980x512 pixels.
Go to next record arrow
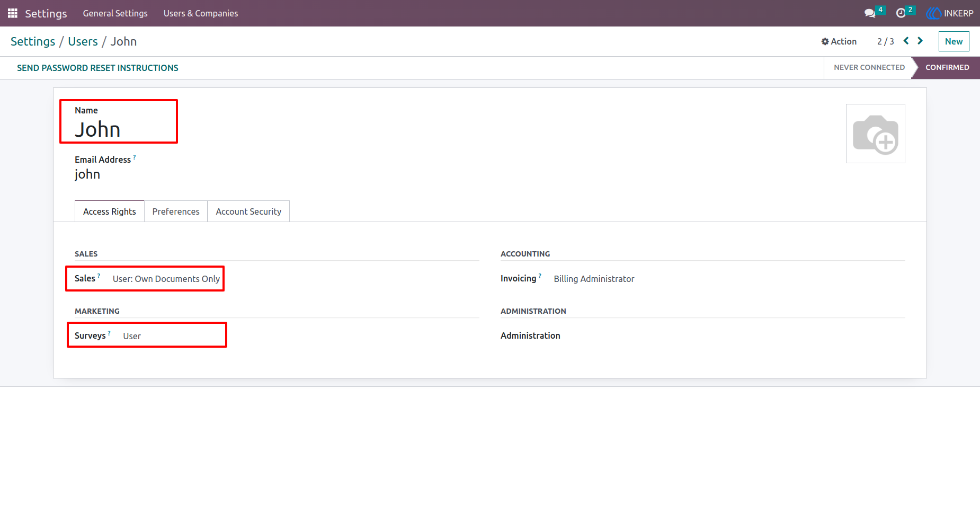[920, 41]
